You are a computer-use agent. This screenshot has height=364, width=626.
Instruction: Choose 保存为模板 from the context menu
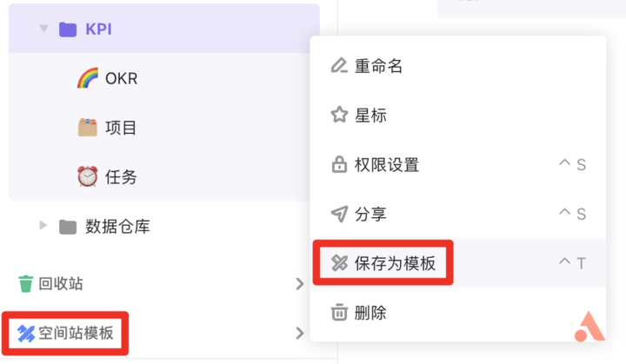click(x=395, y=263)
